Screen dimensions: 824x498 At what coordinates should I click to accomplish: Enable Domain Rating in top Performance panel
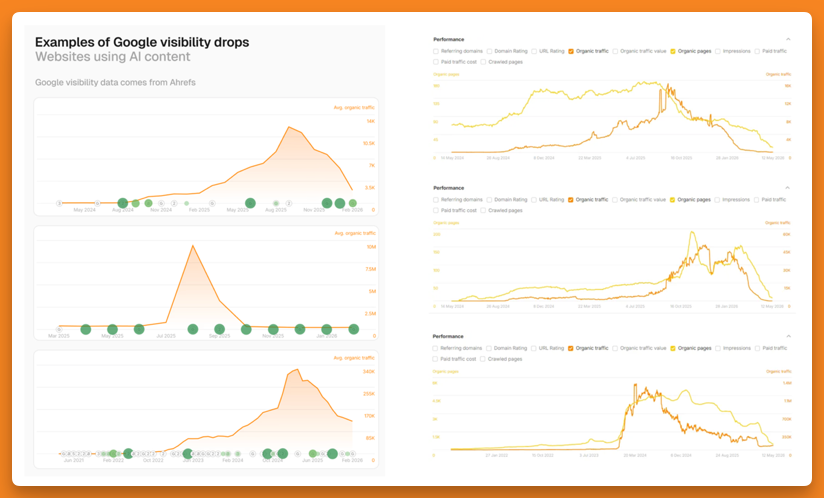[489, 51]
